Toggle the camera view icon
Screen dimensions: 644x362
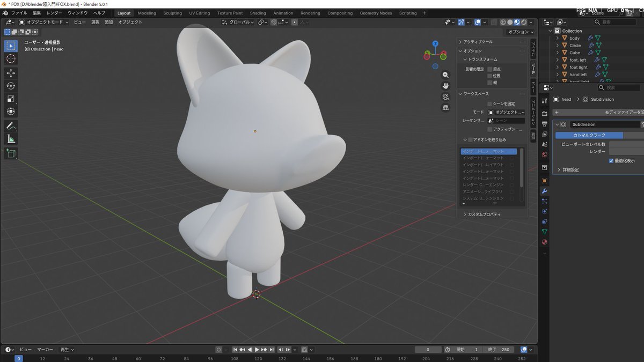click(445, 97)
